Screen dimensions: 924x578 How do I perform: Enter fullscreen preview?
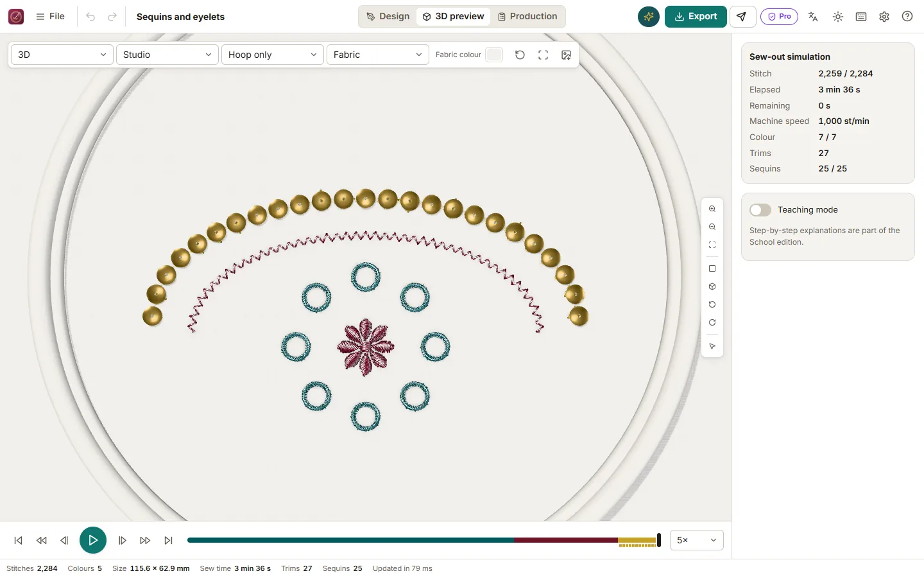[x=543, y=55]
